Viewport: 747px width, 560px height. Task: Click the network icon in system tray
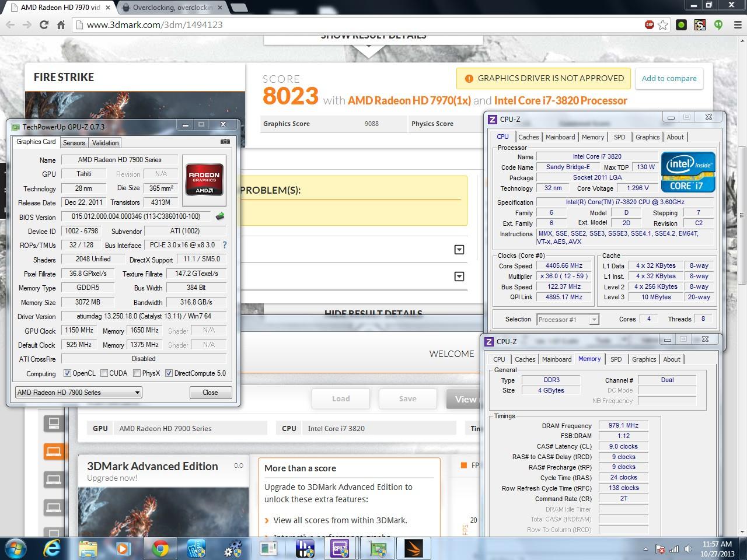pyautogui.click(x=674, y=549)
